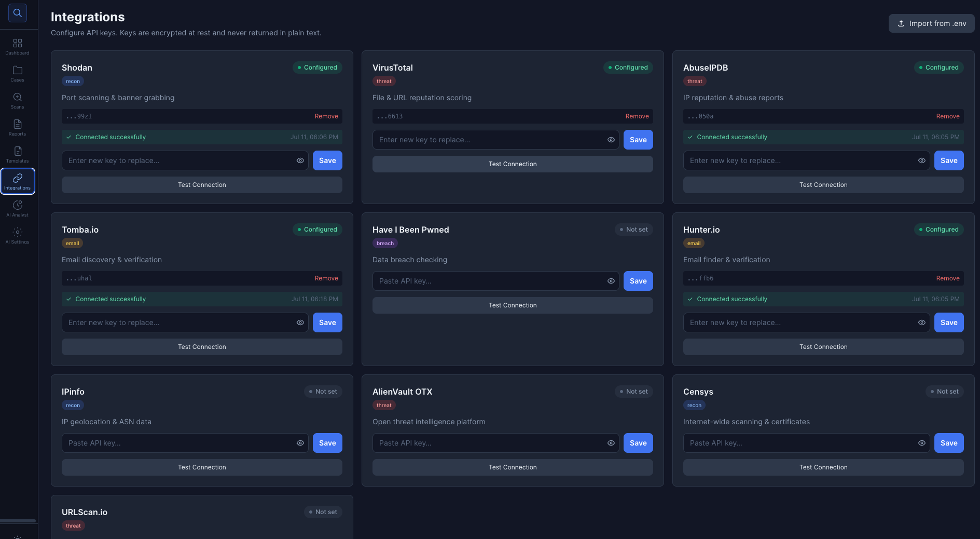Viewport: 980px width, 539px height.
Task: Show the AlienVault OTX API key
Action: [x=611, y=443]
